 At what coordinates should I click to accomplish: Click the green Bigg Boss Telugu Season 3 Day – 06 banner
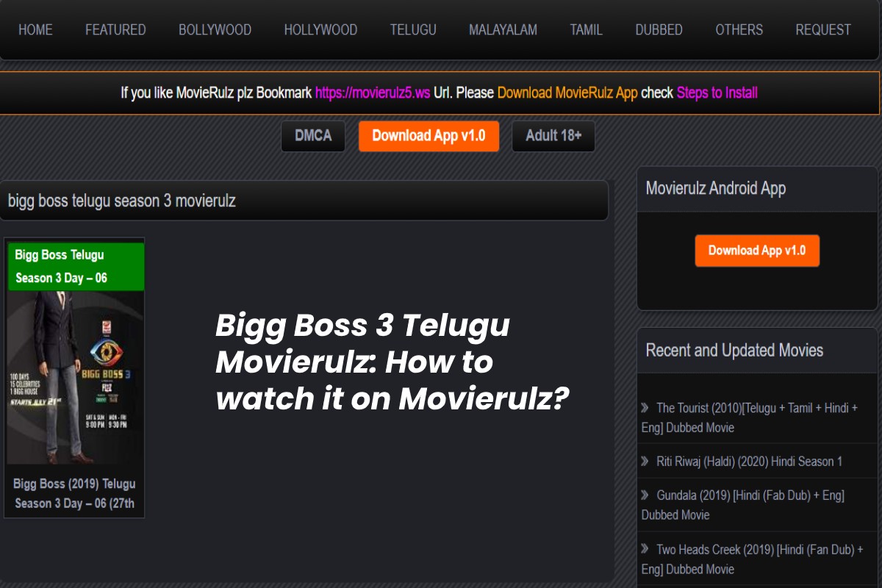76,266
